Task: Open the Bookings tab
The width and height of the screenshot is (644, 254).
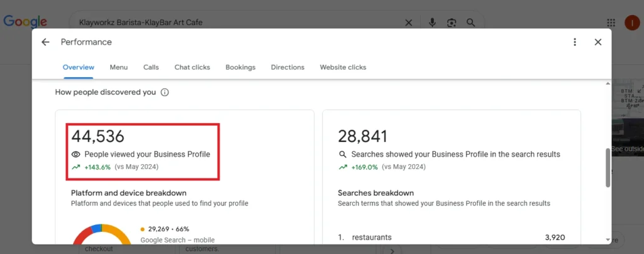Action: click(x=240, y=67)
